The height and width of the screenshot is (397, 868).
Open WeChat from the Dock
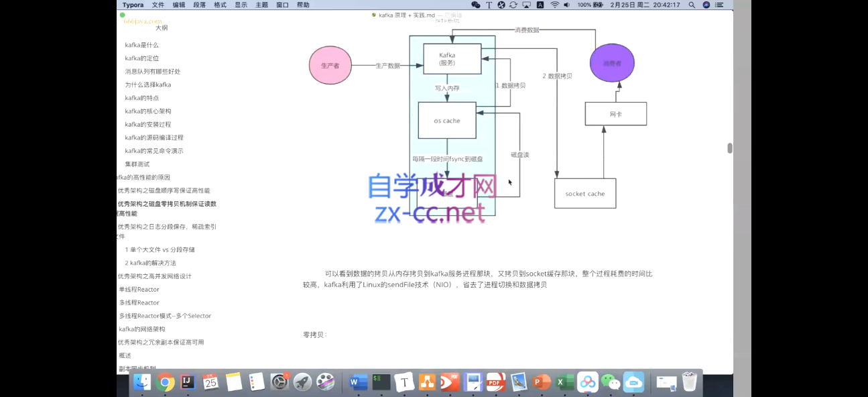[x=611, y=382]
